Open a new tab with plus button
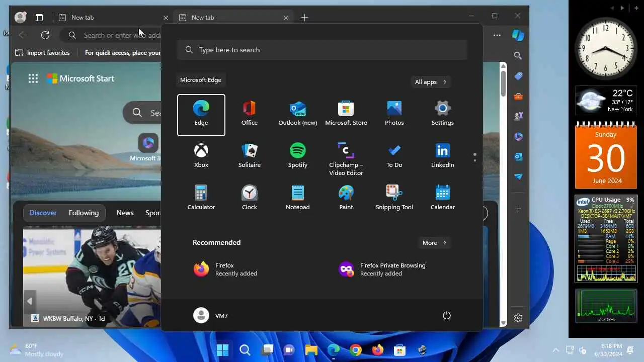Screen dimensions: 644x362 pos(304,18)
